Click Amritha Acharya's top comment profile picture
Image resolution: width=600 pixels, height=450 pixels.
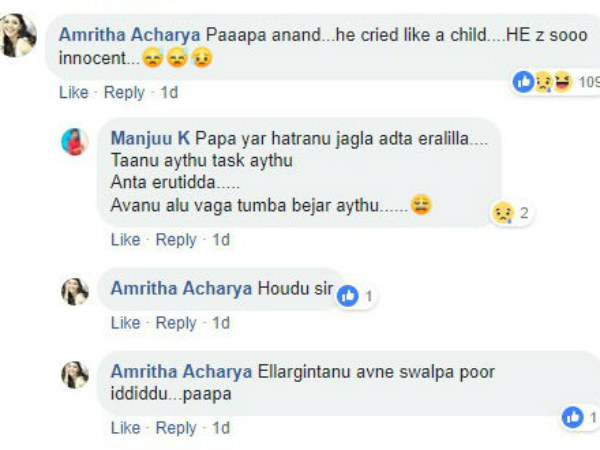pos(18,37)
